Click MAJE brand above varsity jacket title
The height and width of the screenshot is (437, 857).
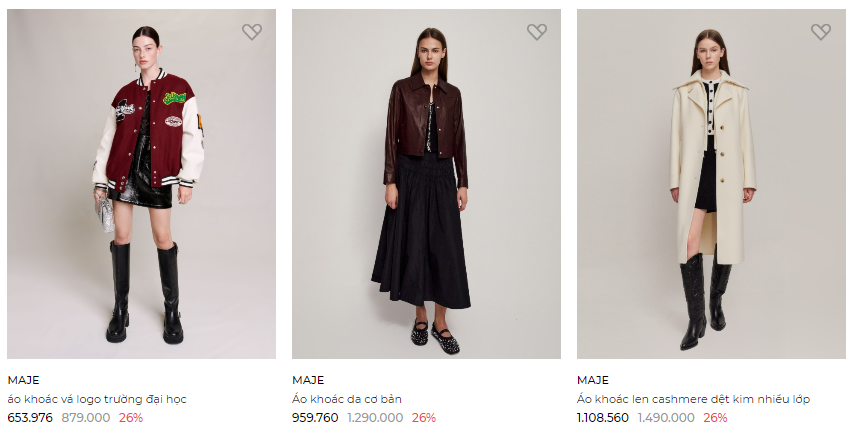23,380
